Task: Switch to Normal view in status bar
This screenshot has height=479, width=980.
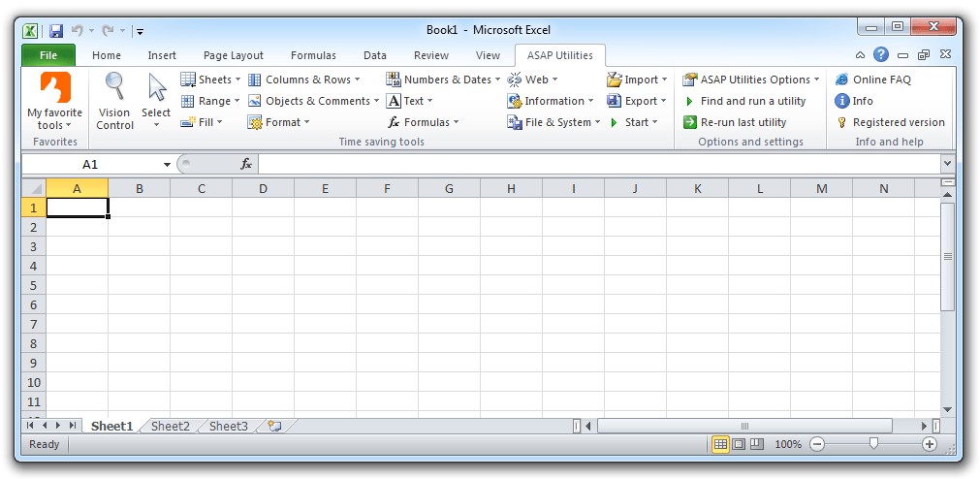Action: [720, 444]
